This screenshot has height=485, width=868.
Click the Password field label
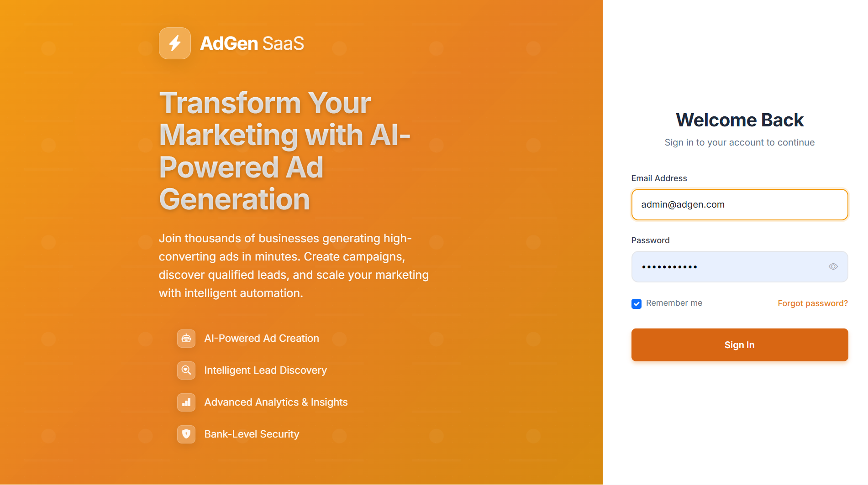pyautogui.click(x=650, y=240)
